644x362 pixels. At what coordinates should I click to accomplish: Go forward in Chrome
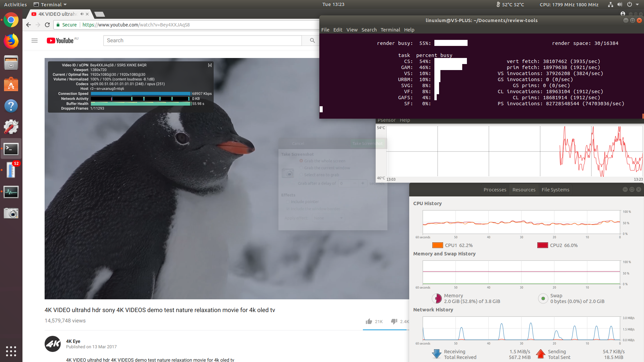pyautogui.click(x=38, y=25)
